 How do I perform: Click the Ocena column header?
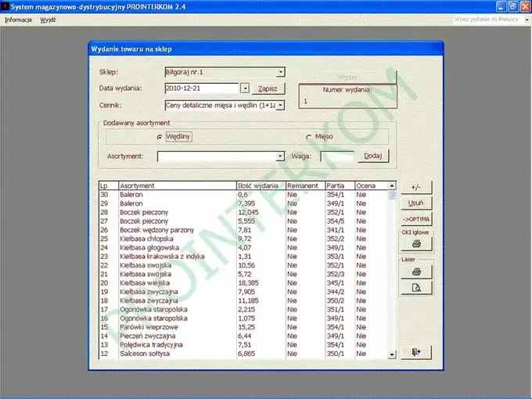(371, 185)
